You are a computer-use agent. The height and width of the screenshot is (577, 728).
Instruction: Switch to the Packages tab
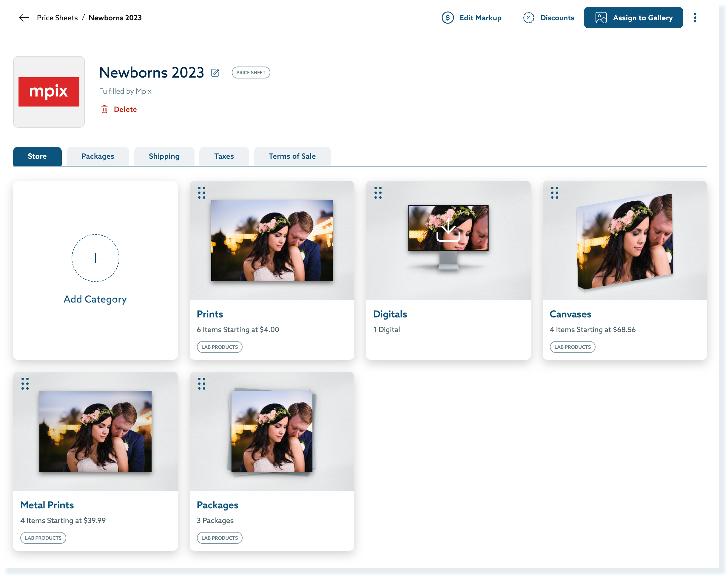[98, 156]
